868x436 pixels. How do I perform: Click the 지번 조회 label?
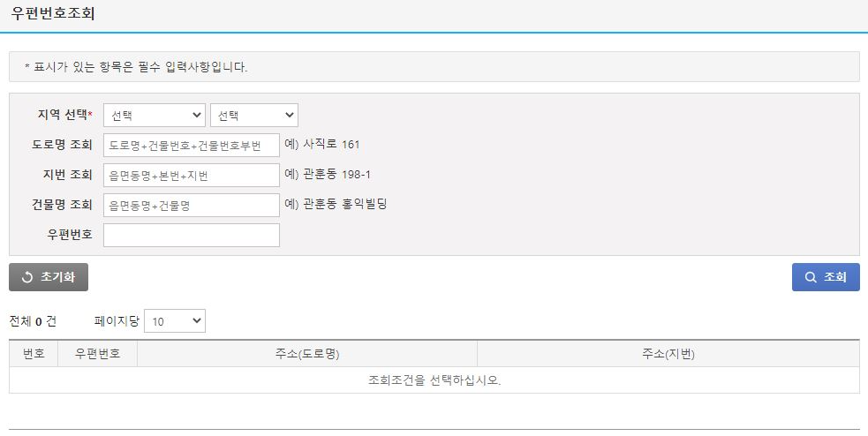[x=67, y=174]
